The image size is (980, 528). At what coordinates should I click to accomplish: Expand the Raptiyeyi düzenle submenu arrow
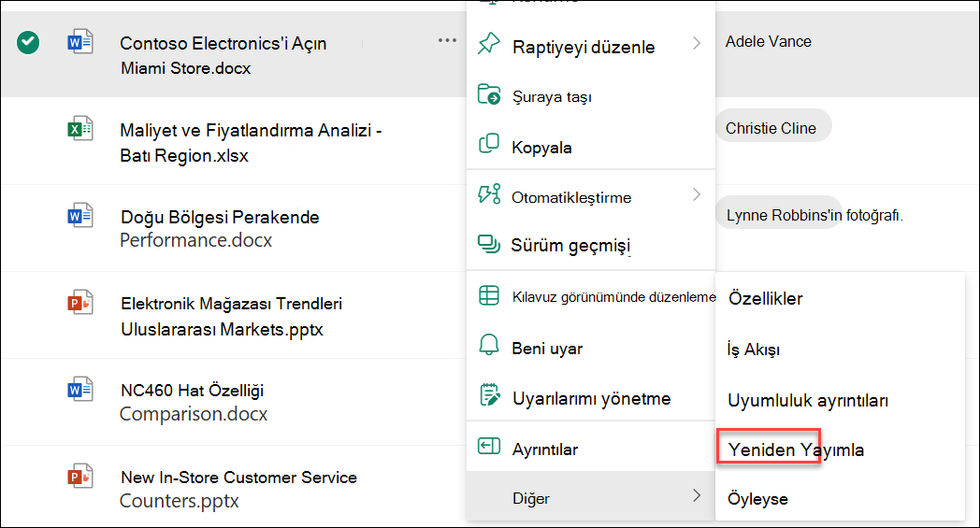697,43
